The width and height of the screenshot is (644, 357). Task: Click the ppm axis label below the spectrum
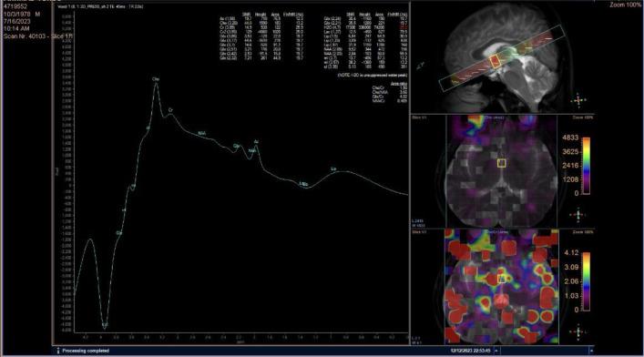(x=240, y=342)
